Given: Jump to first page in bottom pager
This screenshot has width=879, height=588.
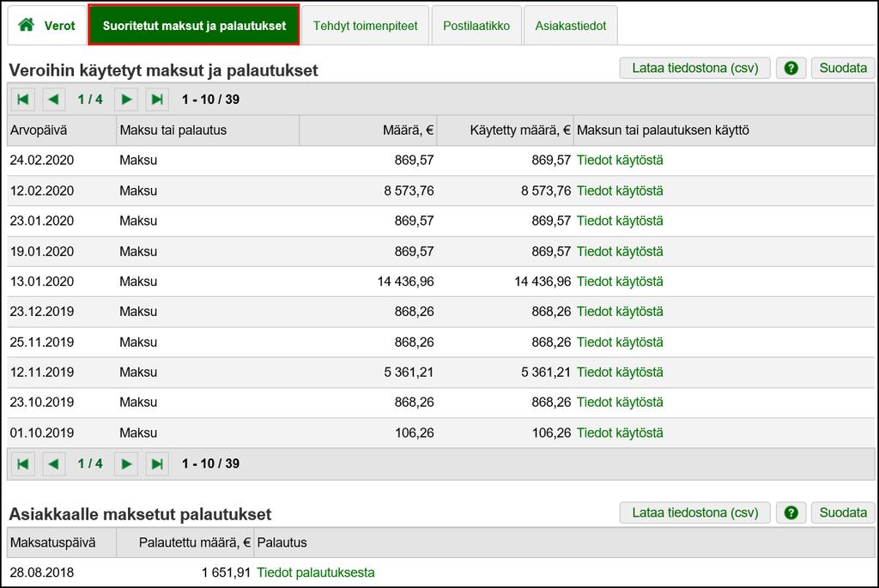Looking at the screenshot, I should coord(23,464).
